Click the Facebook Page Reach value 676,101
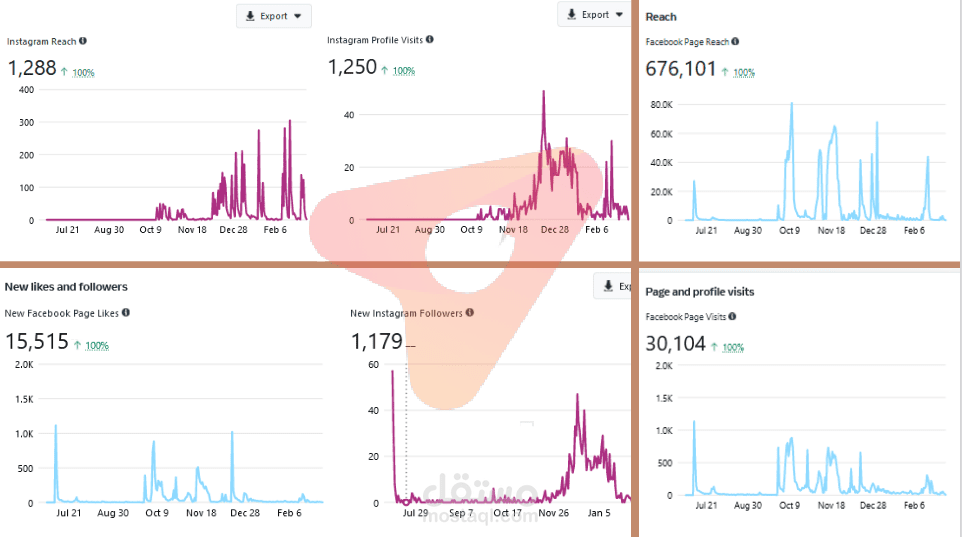Screen dimensions: 962x537 pos(680,69)
